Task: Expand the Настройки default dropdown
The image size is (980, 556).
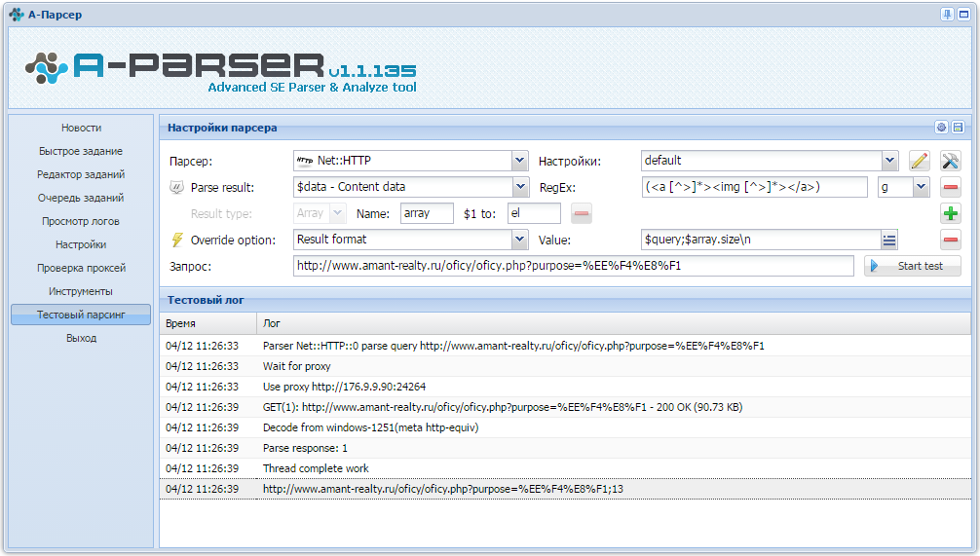Action: (890, 162)
